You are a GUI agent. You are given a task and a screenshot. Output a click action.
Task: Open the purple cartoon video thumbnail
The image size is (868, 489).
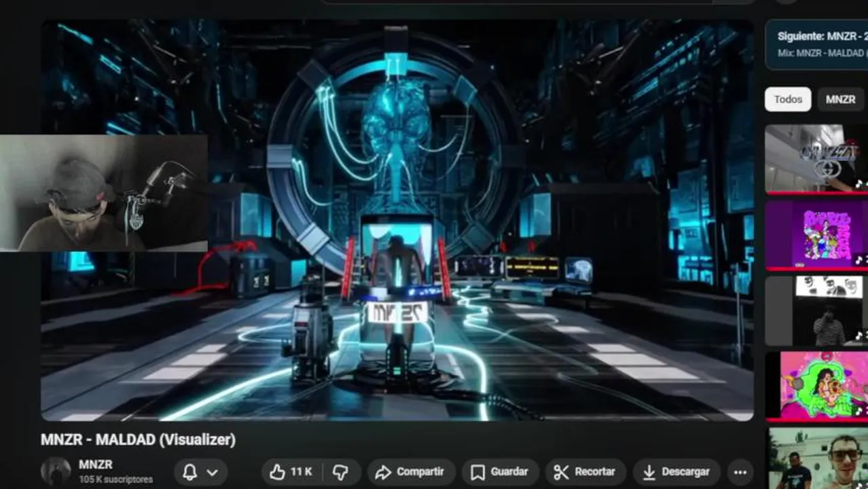pyautogui.click(x=816, y=234)
